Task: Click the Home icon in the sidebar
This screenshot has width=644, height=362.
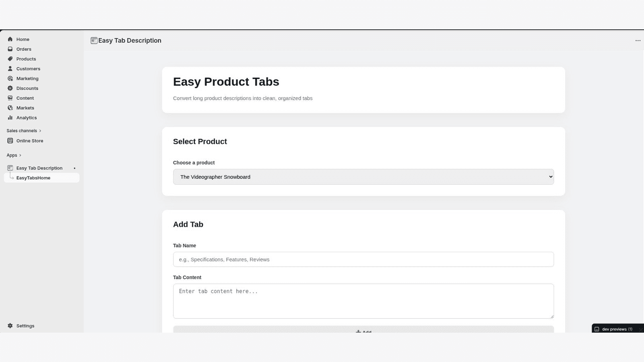Action: (10, 39)
